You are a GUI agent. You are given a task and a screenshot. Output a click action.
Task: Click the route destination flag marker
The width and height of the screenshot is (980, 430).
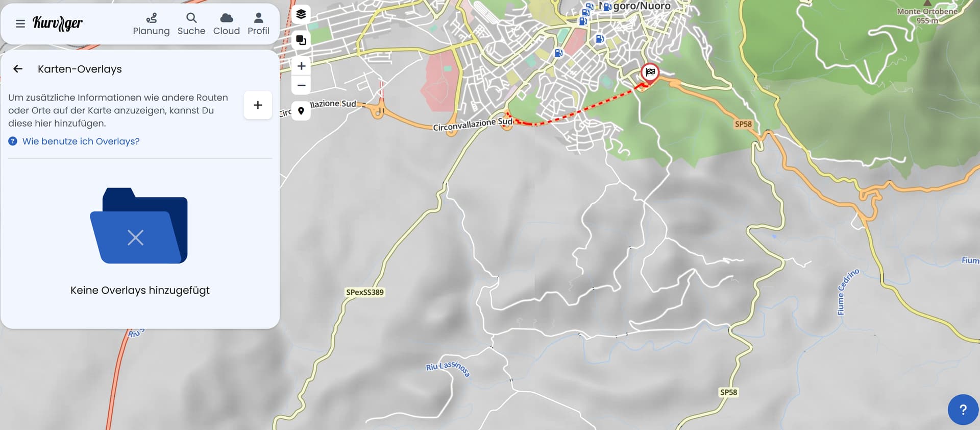(x=650, y=74)
